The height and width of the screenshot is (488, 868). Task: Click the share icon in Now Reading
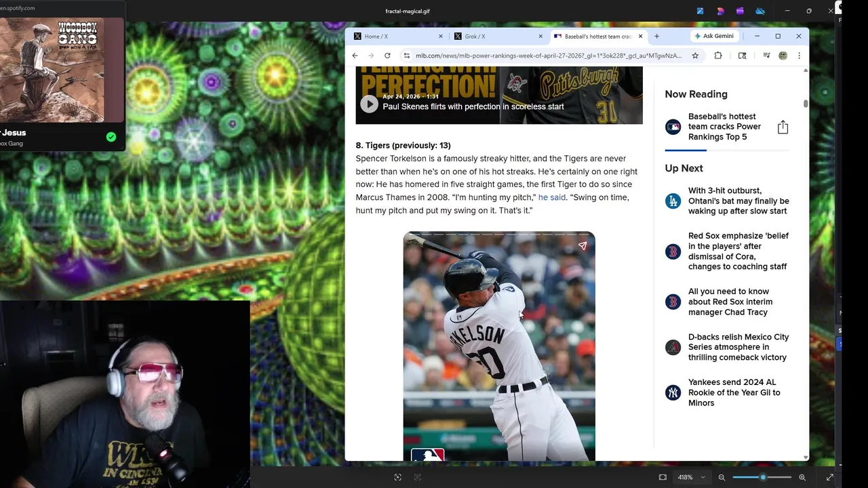coord(783,127)
